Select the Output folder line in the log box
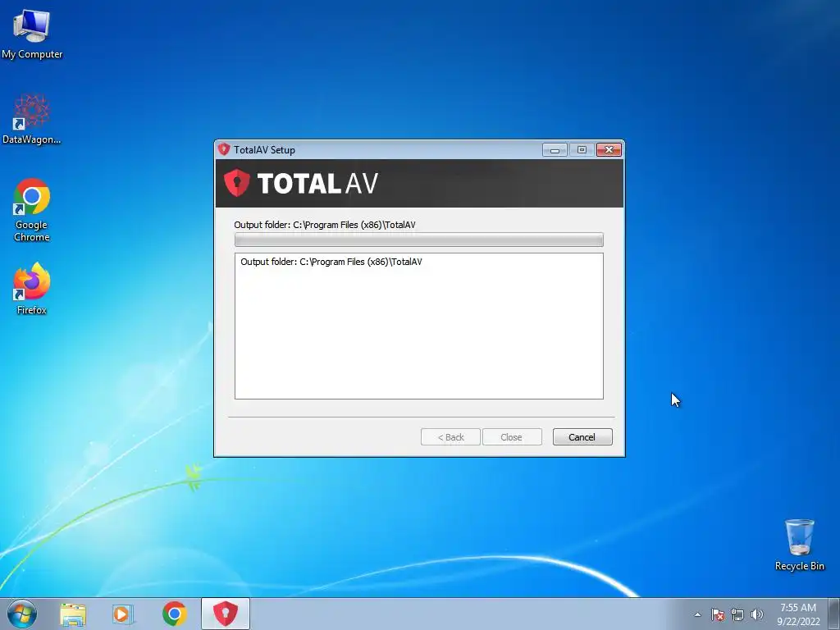Viewport: 840px width, 630px height. pos(331,262)
